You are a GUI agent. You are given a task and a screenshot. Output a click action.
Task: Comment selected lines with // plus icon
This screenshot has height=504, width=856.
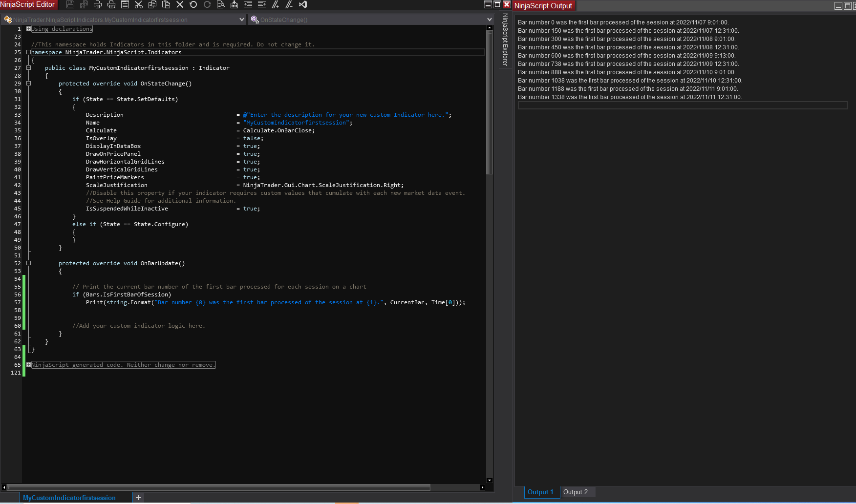pos(275,4)
